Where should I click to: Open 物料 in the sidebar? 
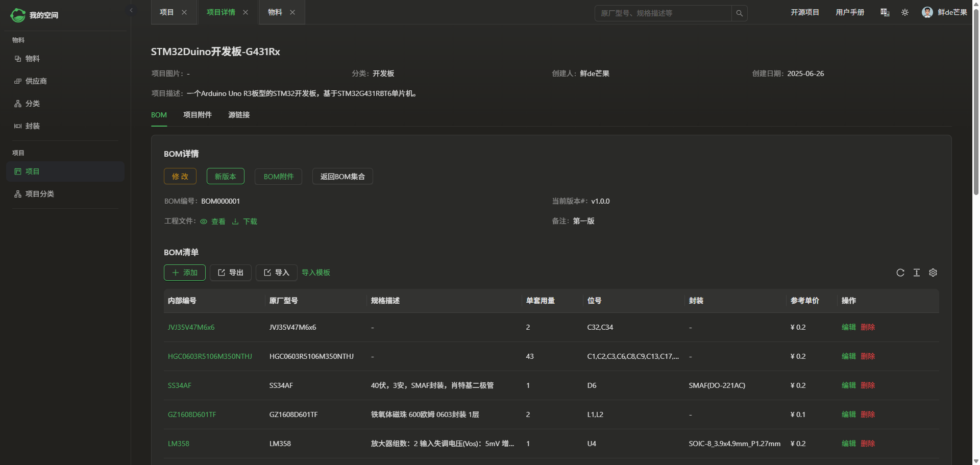click(65, 59)
